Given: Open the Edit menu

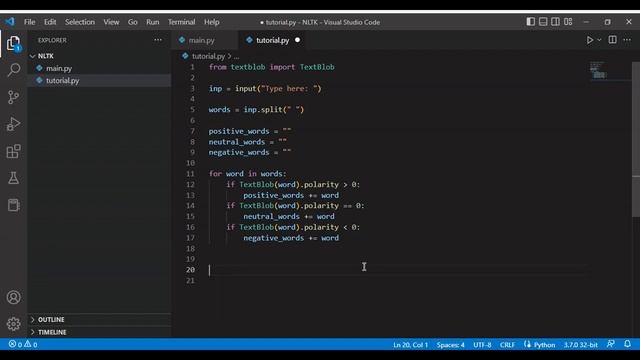Looking at the screenshot, I should [50, 22].
